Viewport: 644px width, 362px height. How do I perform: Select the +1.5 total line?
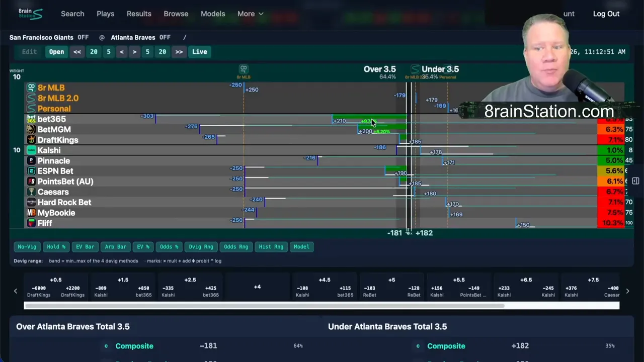click(123, 287)
